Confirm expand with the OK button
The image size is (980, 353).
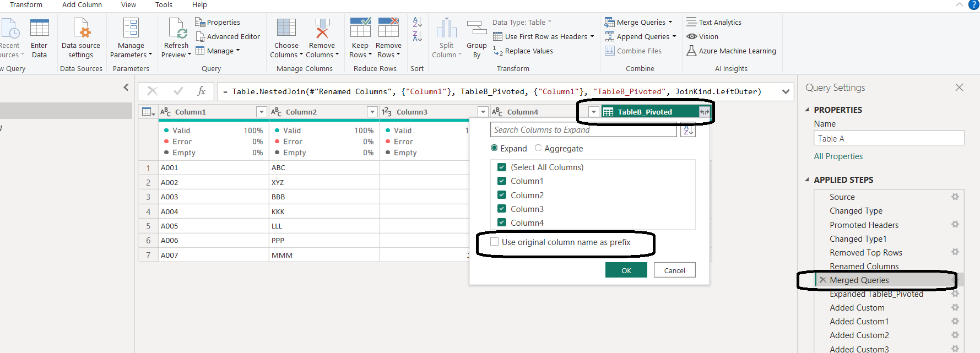point(626,270)
